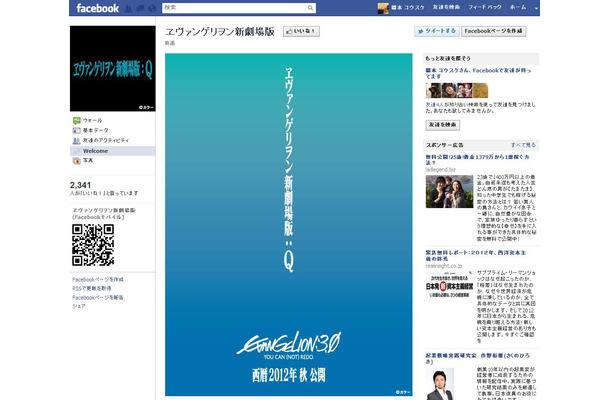
Task: Select the Welcome tab in left sidebar
Action: [96, 150]
